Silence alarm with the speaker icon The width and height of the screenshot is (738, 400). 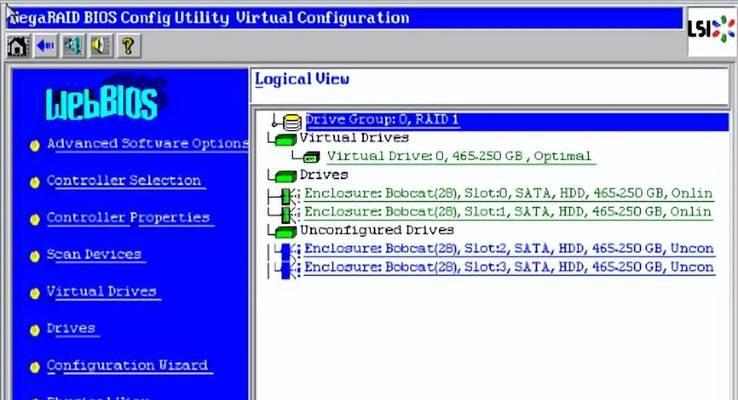click(x=101, y=46)
